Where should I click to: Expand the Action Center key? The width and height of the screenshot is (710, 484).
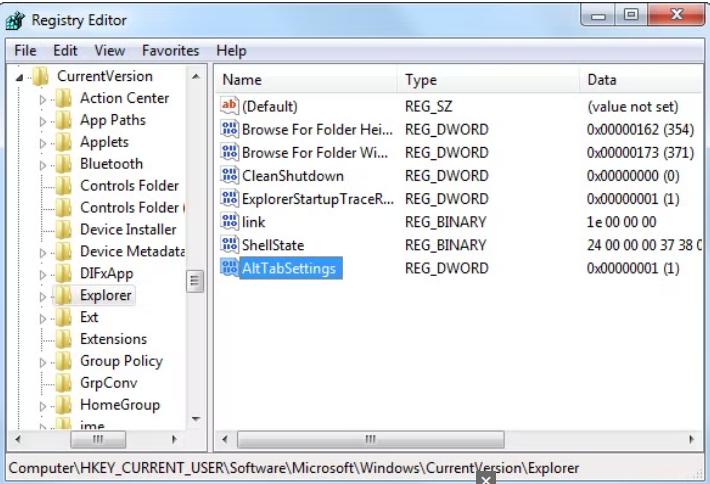[43, 99]
